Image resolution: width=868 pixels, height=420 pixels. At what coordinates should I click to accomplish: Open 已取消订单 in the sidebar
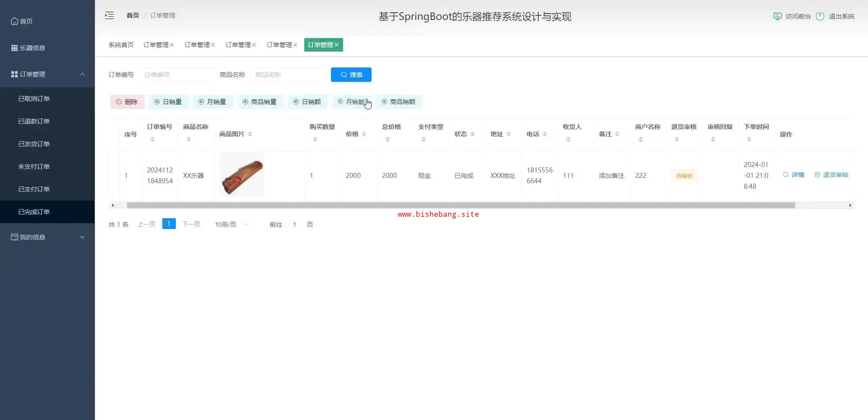pos(47,99)
